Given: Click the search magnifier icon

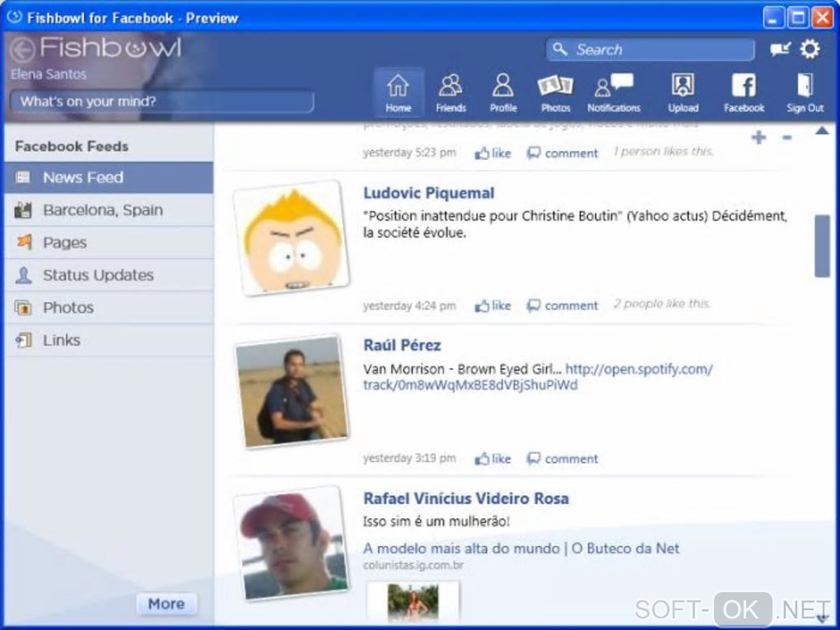Looking at the screenshot, I should 560,49.
